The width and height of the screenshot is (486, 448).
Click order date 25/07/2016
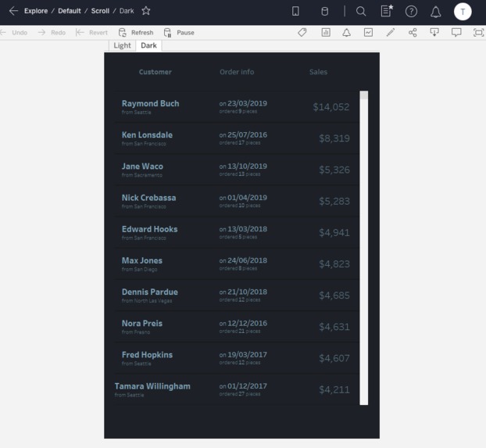(x=247, y=134)
